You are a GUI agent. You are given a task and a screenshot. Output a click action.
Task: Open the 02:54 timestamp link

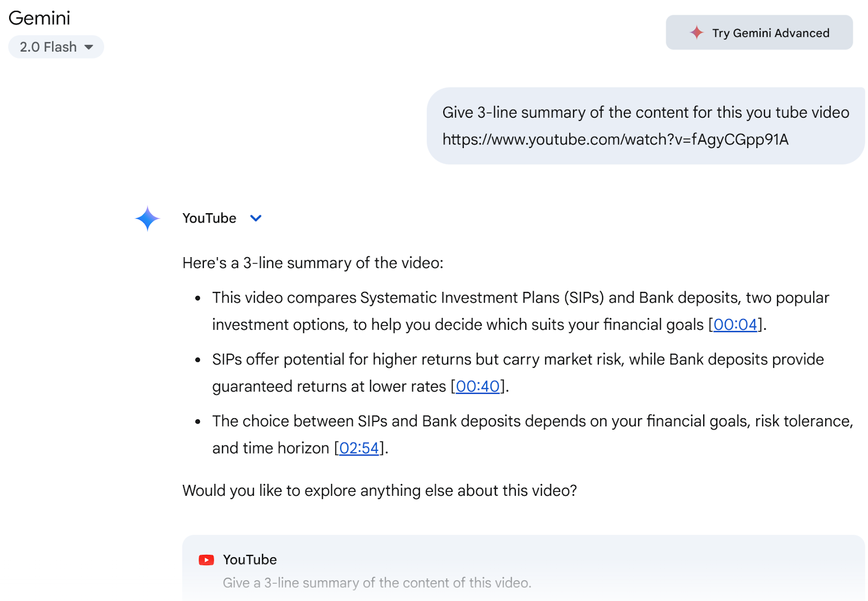(x=359, y=448)
